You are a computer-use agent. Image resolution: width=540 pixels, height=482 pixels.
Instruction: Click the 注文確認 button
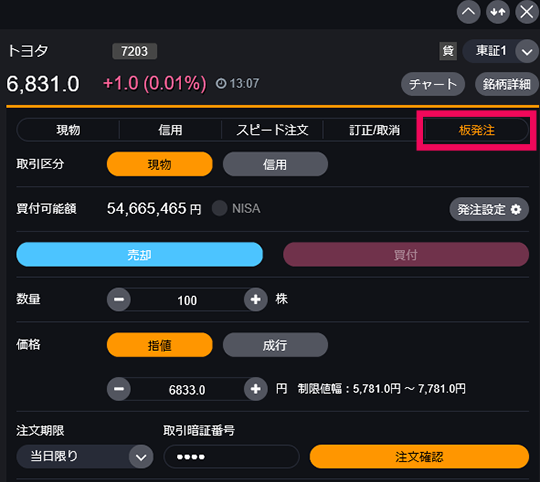click(419, 457)
